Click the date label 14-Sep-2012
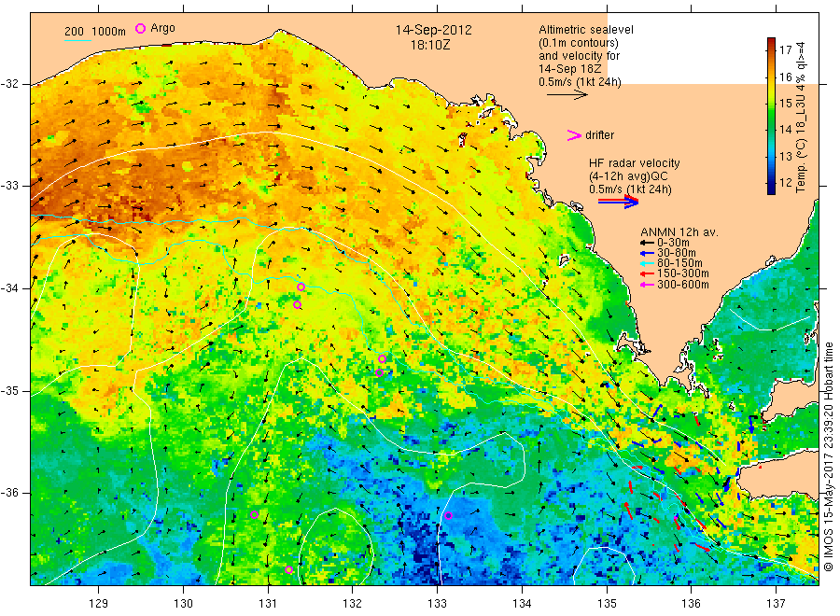Screen dimensions: 840x616 point(434,30)
